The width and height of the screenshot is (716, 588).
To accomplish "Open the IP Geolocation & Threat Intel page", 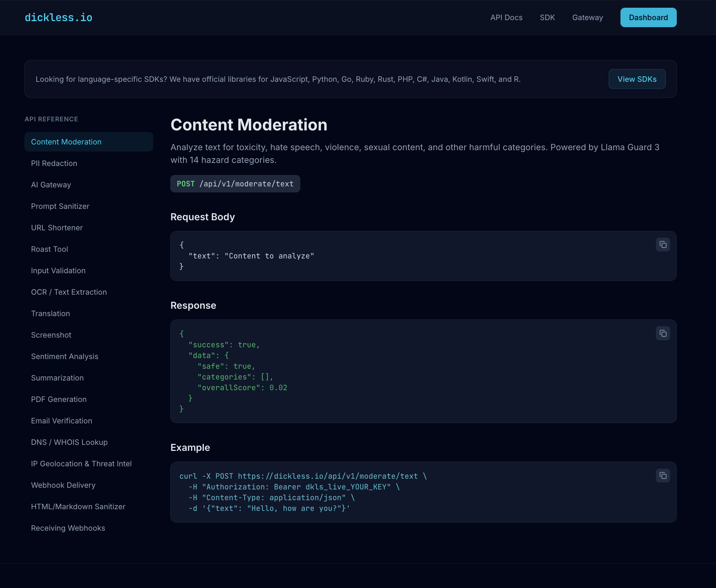I will 81,464.
